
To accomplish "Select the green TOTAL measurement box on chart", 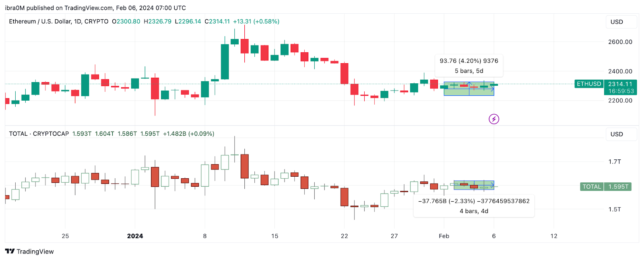I will [474, 185].
